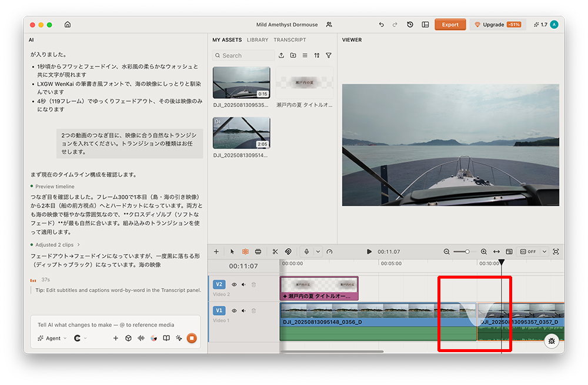Delete the V2 track

(x=253, y=284)
